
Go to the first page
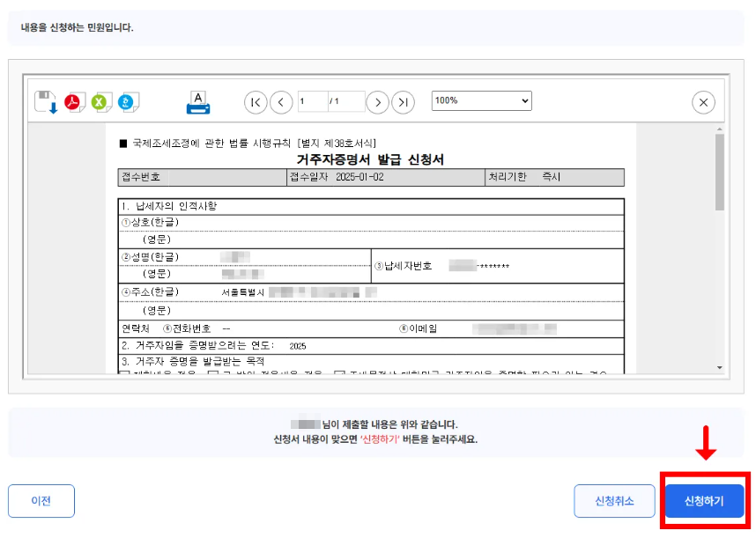256,102
